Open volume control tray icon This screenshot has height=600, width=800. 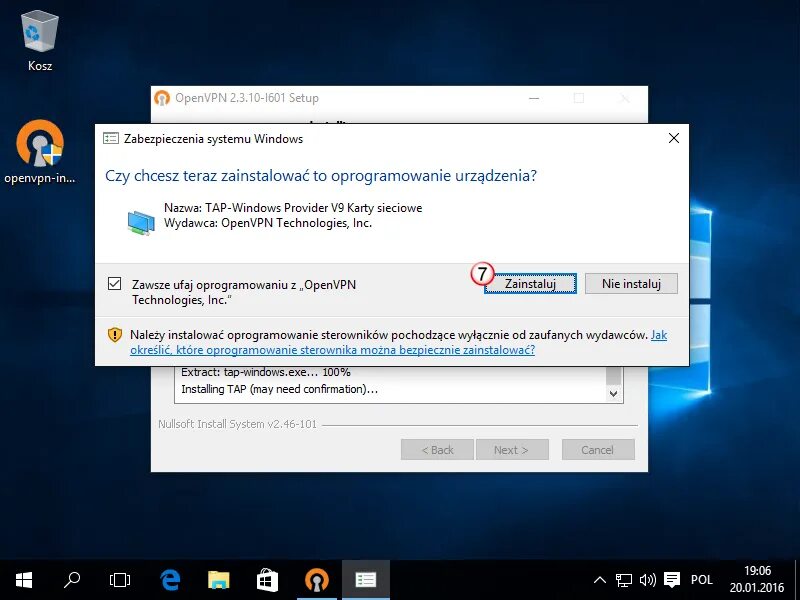647,580
